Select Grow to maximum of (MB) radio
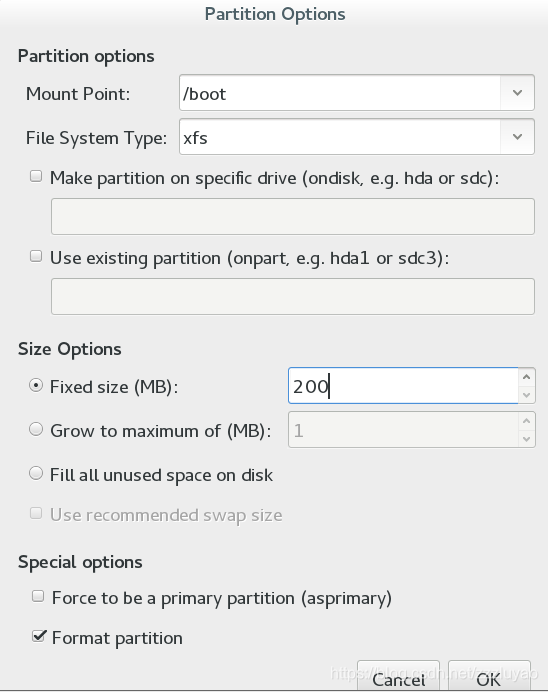Image resolution: width=548 pixels, height=692 pixels. point(36,429)
